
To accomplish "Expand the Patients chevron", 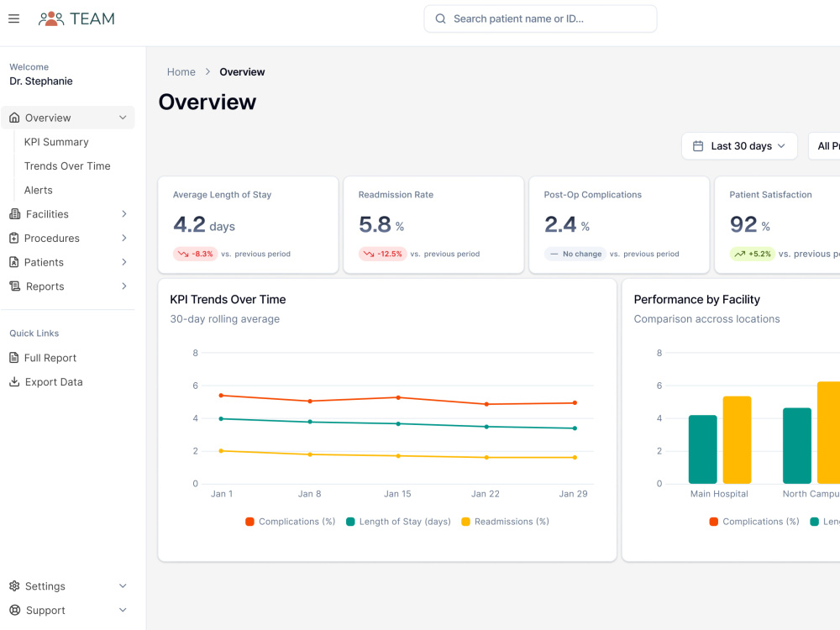I will (x=123, y=262).
